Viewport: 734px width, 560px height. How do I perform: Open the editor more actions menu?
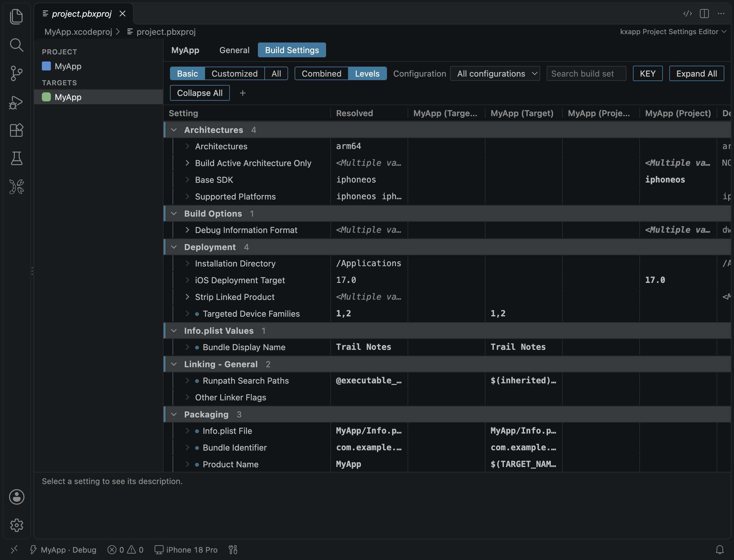coord(721,14)
